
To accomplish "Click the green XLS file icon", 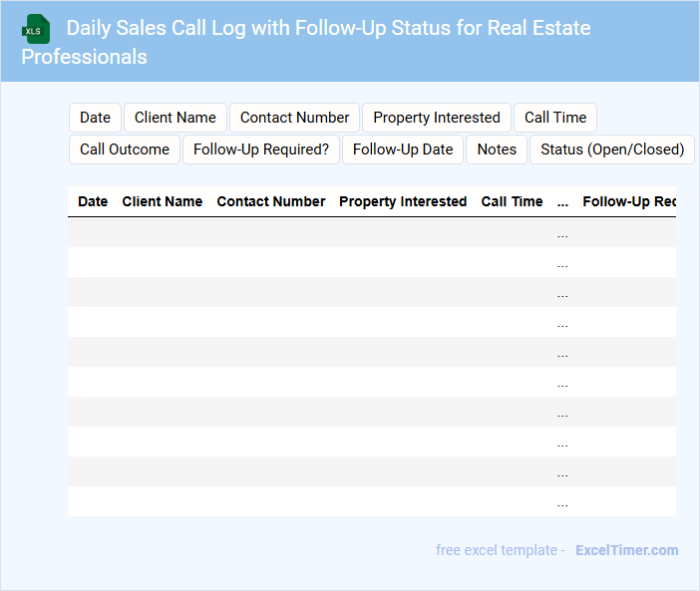I will point(36,29).
